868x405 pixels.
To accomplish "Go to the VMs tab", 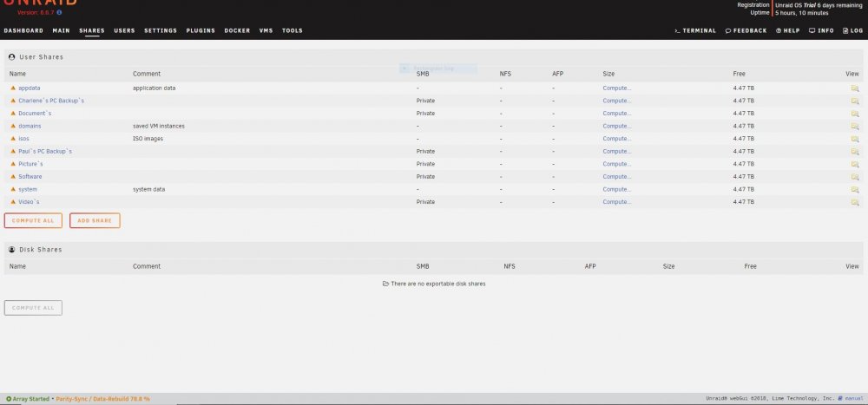I will 266,31.
